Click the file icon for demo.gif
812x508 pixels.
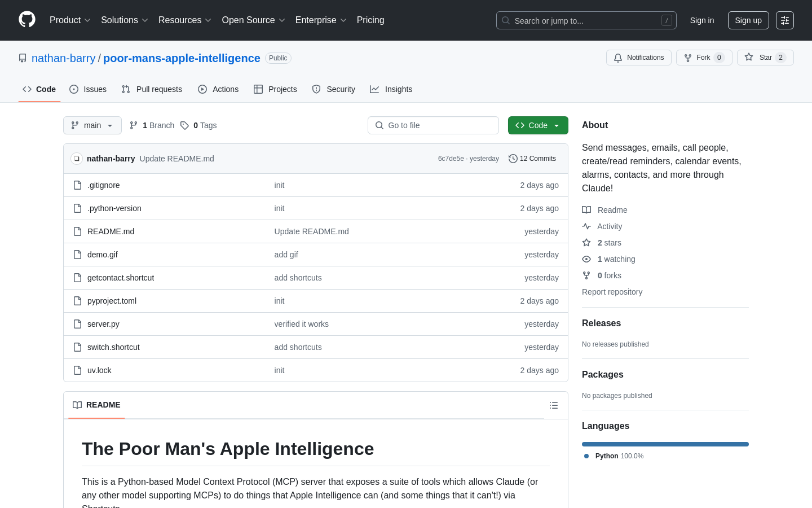coord(78,255)
